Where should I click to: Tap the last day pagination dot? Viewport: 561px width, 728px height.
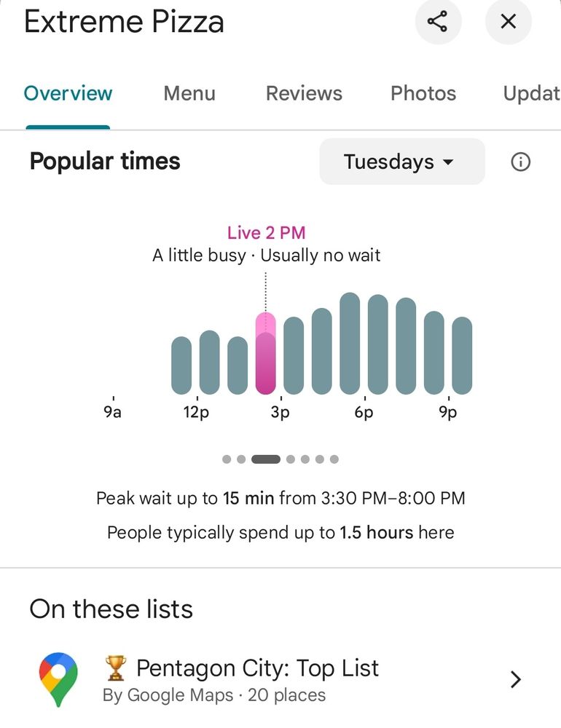pos(334,459)
